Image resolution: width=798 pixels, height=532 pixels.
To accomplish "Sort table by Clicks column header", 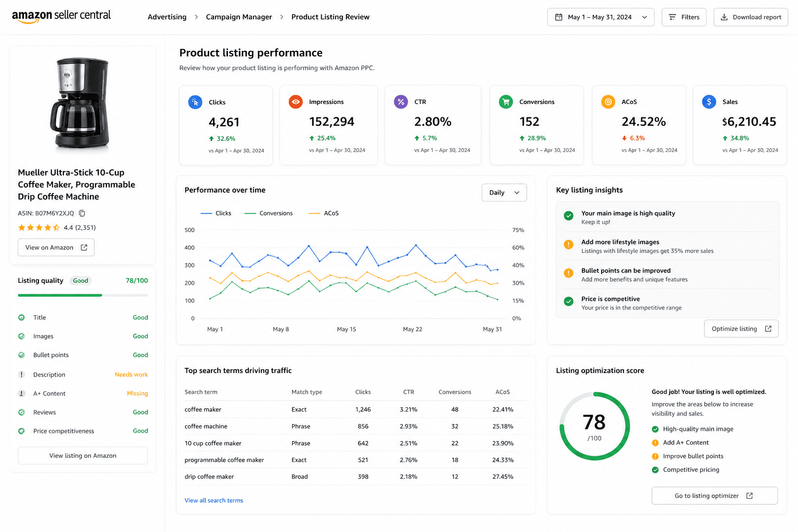I will 363,392.
